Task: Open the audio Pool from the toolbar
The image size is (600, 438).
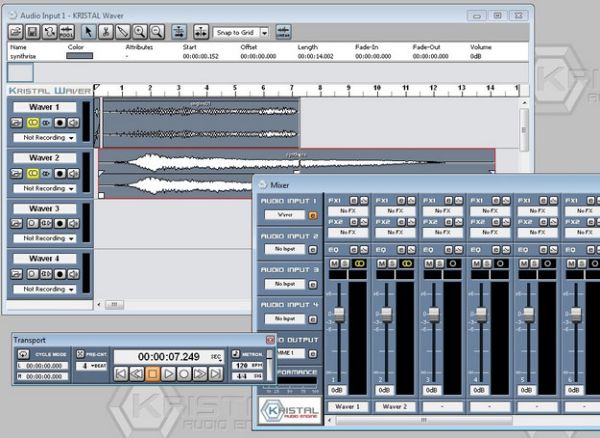Action: point(66,32)
